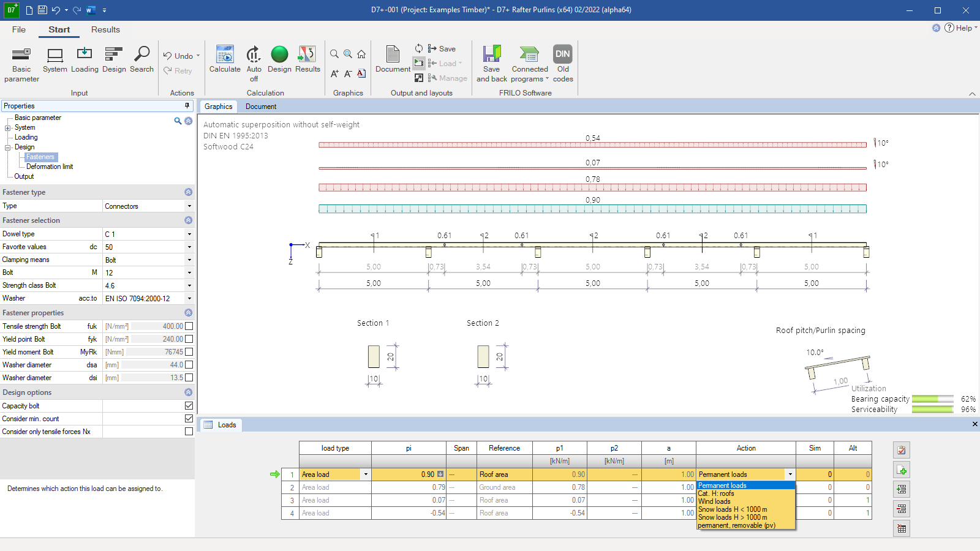Select Snow loads H > 1000 m
The image size is (980, 551).
click(733, 517)
